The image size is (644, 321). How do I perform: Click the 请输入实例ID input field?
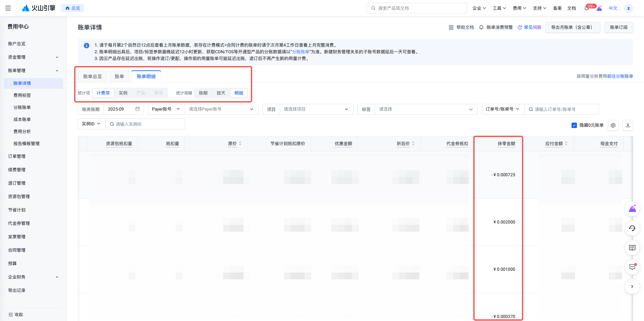tap(145, 124)
